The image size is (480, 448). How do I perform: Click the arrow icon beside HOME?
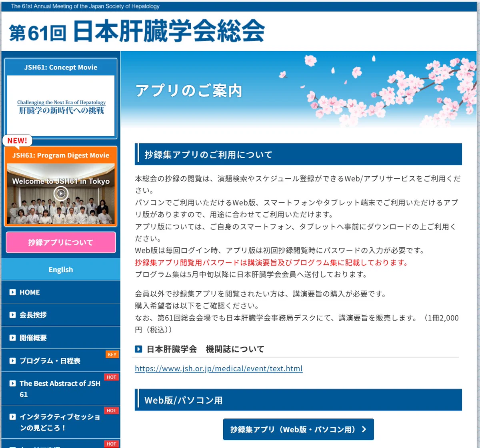(x=13, y=292)
